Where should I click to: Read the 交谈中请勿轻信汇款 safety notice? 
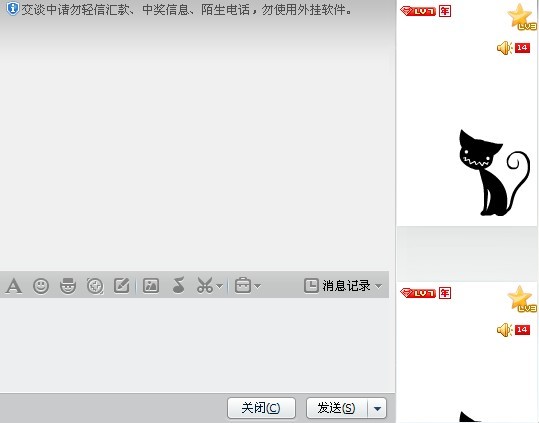coord(187,10)
